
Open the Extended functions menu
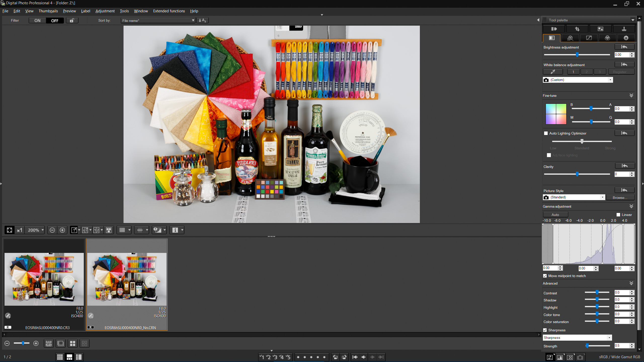coord(169,11)
